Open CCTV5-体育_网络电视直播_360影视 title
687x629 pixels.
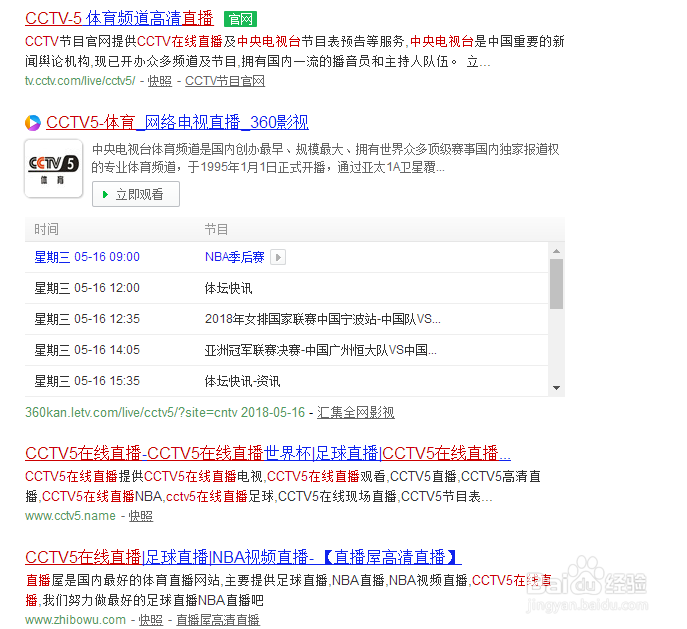point(177,122)
